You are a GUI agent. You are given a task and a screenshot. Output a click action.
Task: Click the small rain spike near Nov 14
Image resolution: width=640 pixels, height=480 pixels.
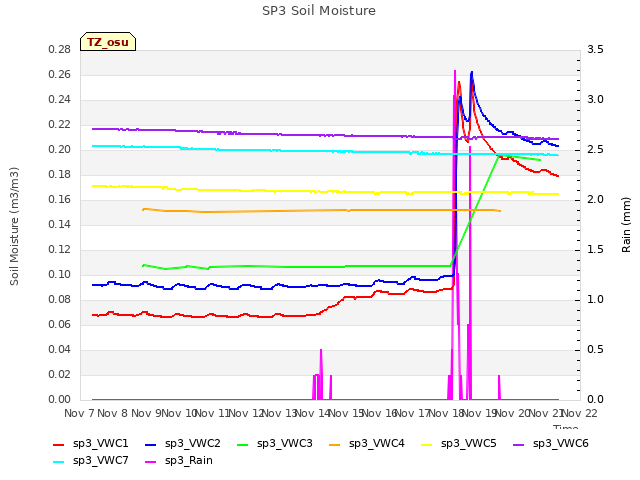pyautogui.click(x=321, y=350)
